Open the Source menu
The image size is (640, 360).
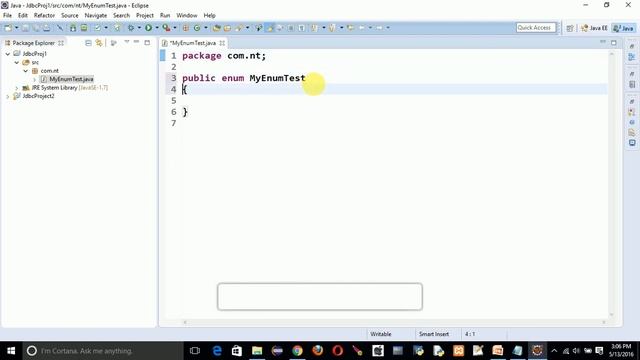(70, 16)
